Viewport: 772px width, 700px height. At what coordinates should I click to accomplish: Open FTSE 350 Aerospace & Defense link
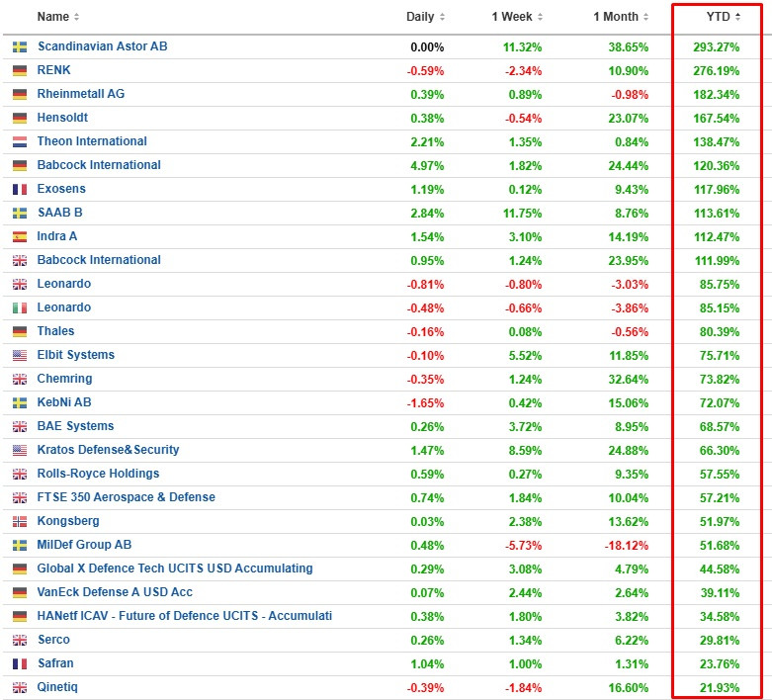pos(127,497)
